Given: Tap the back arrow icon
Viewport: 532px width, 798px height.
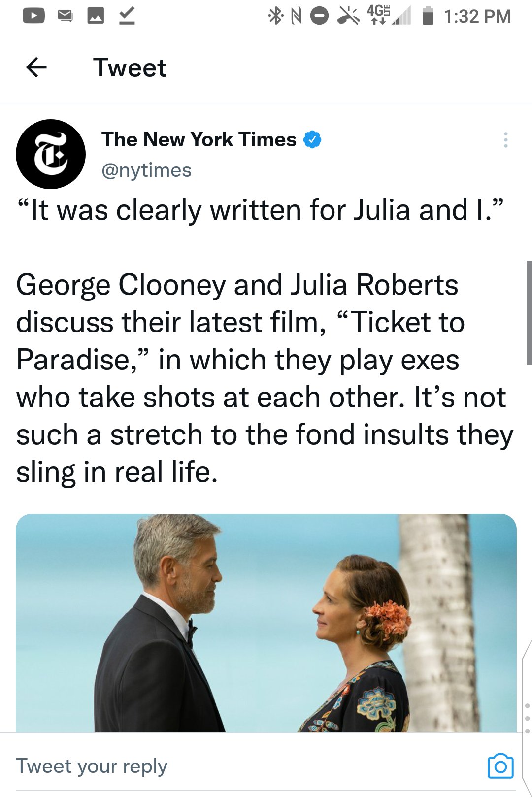Looking at the screenshot, I should 36,67.
